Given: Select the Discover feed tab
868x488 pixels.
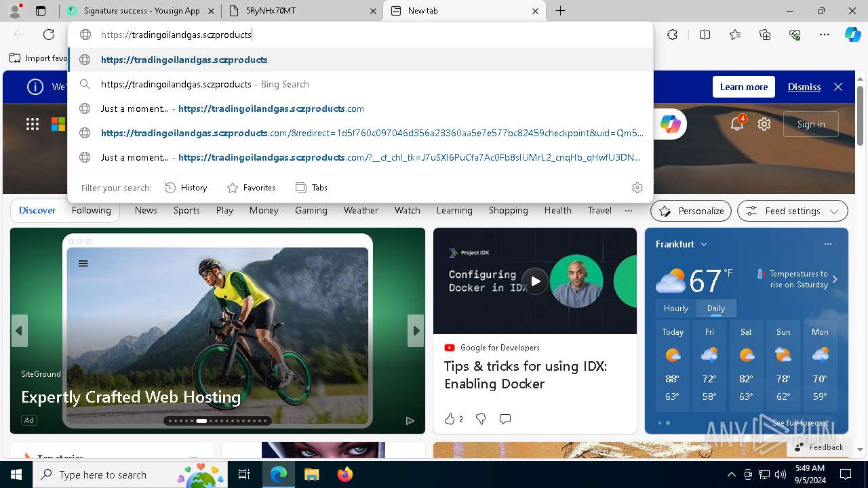Looking at the screenshot, I should point(37,210).
